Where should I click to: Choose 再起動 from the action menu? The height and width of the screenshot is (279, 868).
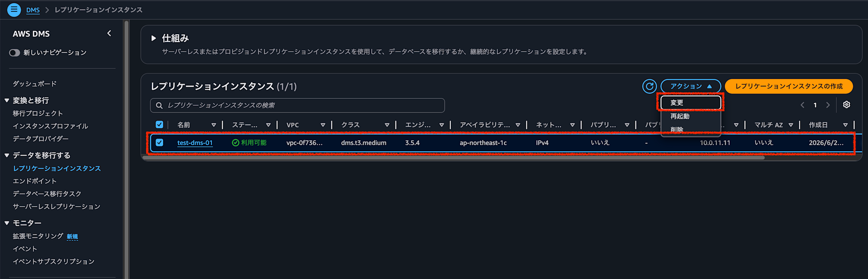(690, 116)
